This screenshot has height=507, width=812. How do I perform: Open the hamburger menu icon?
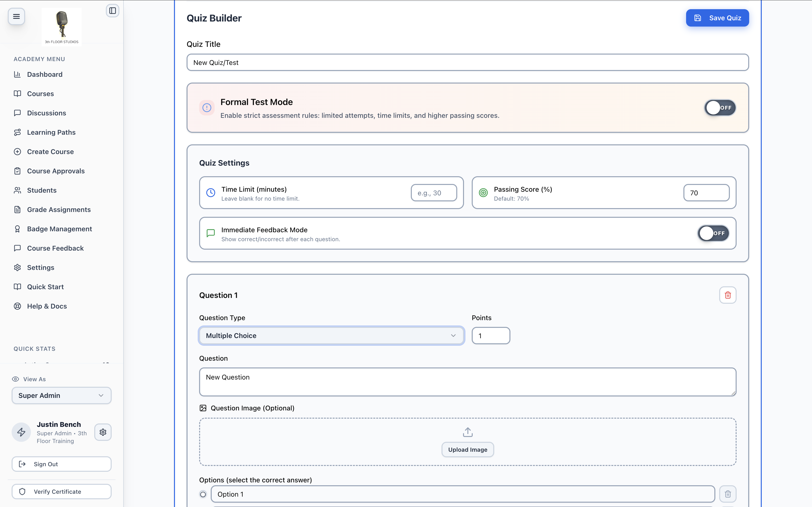point(16,16)
